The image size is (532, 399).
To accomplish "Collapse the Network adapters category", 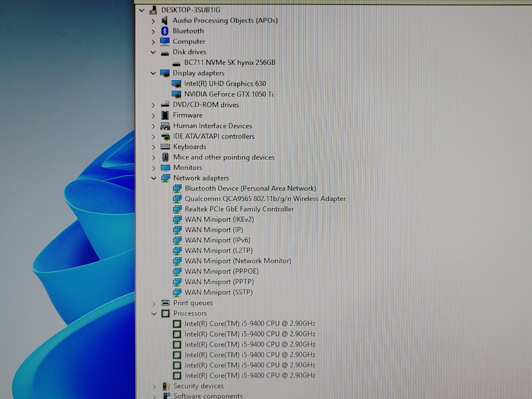I will 153,178.
